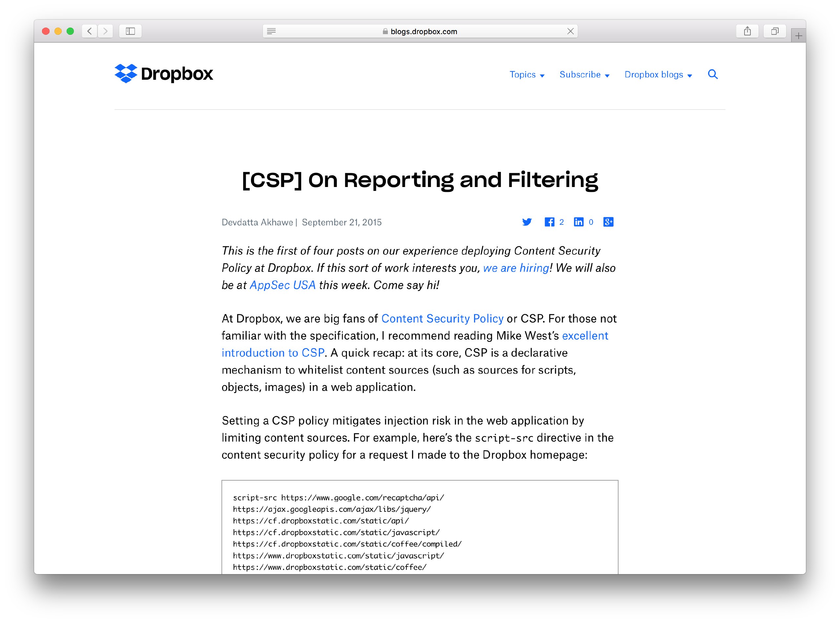This screenshot has height=623, width=840.
Task: Show all tabs overview button
Action: click(775, 31)
